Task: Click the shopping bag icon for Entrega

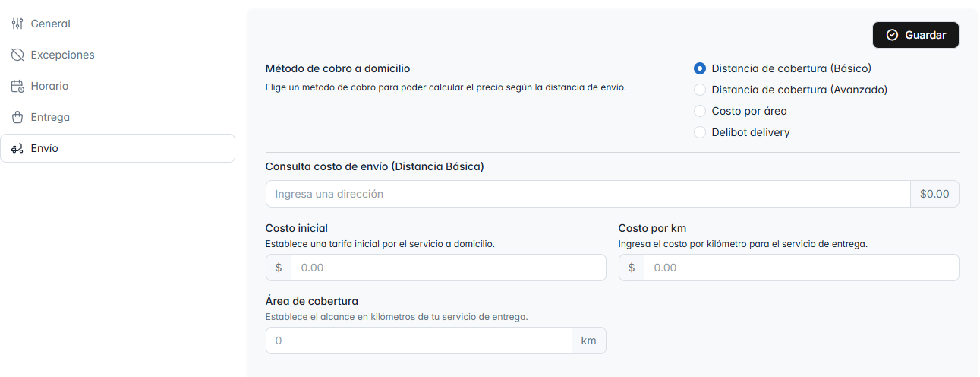Action: point(17,117)
